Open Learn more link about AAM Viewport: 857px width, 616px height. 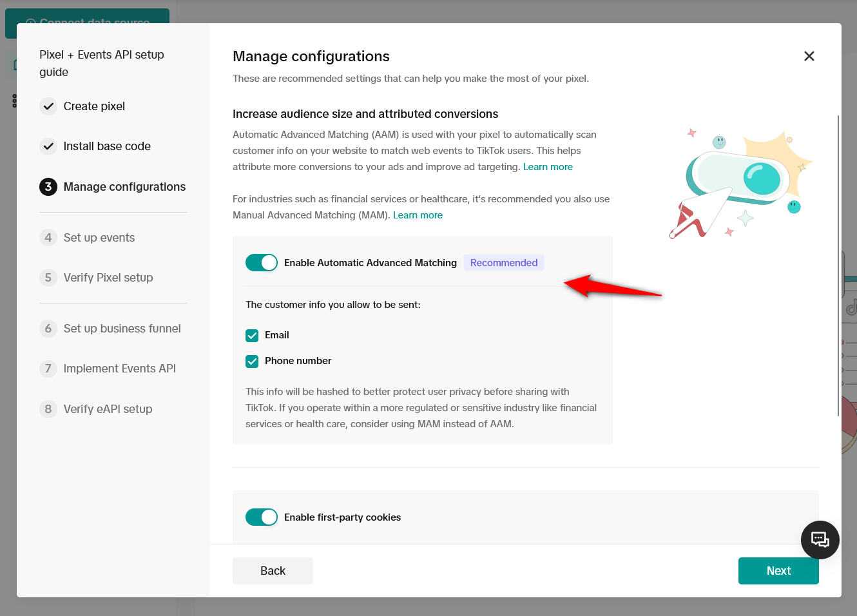tap(548, 167)
